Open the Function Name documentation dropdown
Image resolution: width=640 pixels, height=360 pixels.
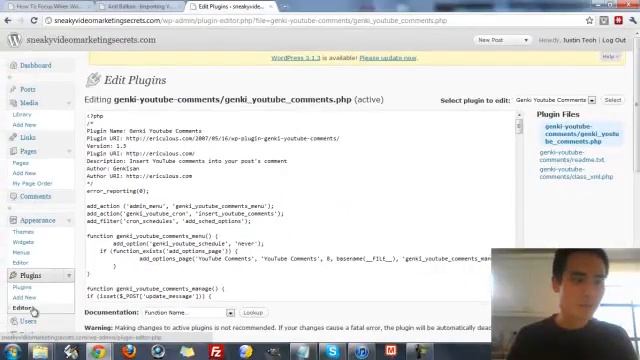pos(189,313)
